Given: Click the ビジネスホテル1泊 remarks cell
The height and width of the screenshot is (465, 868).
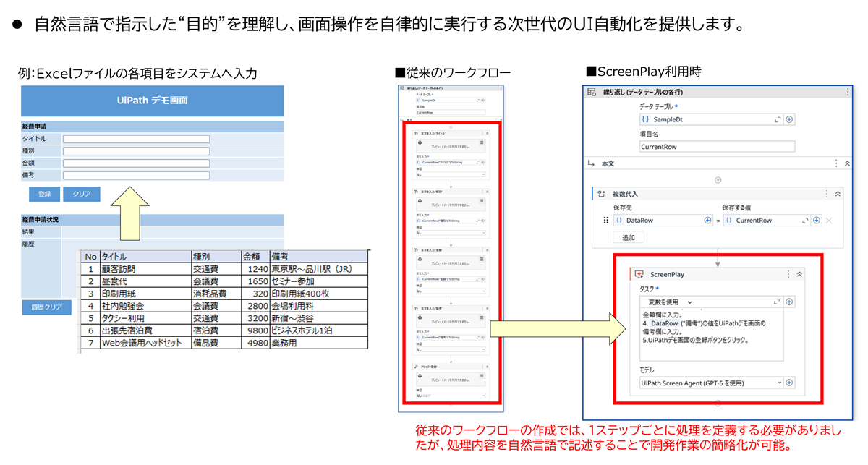Looking at the screenshot, I should tap(320, 330).
